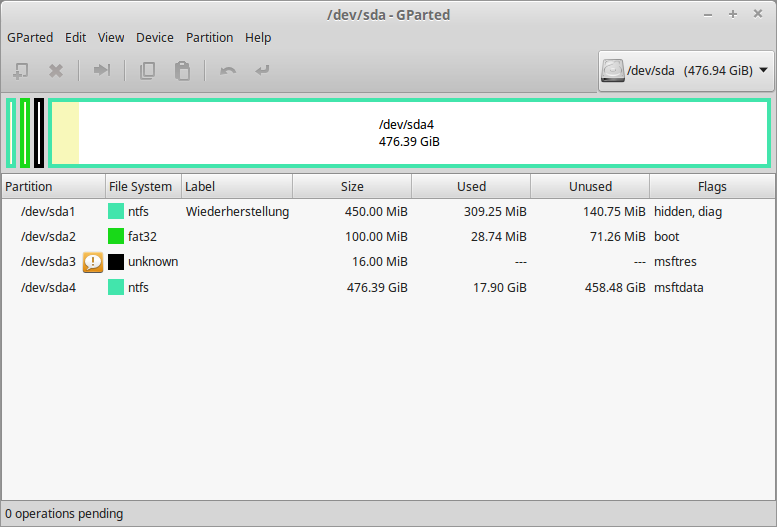Click the Undo last operation icon
The image size is (777, 527).
(228, 71)
